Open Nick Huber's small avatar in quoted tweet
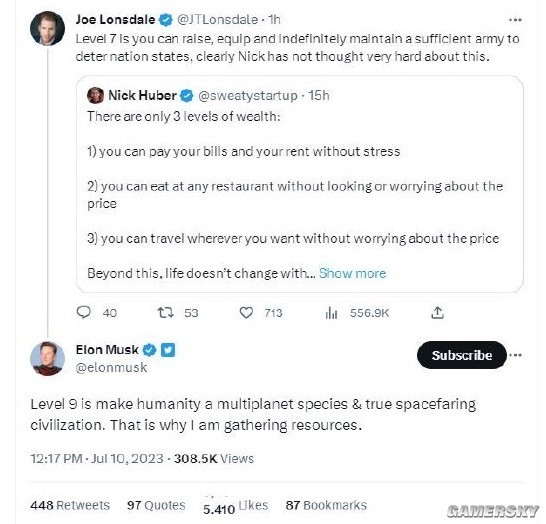This screenshot has width=546, height=524. pos(95,95)
